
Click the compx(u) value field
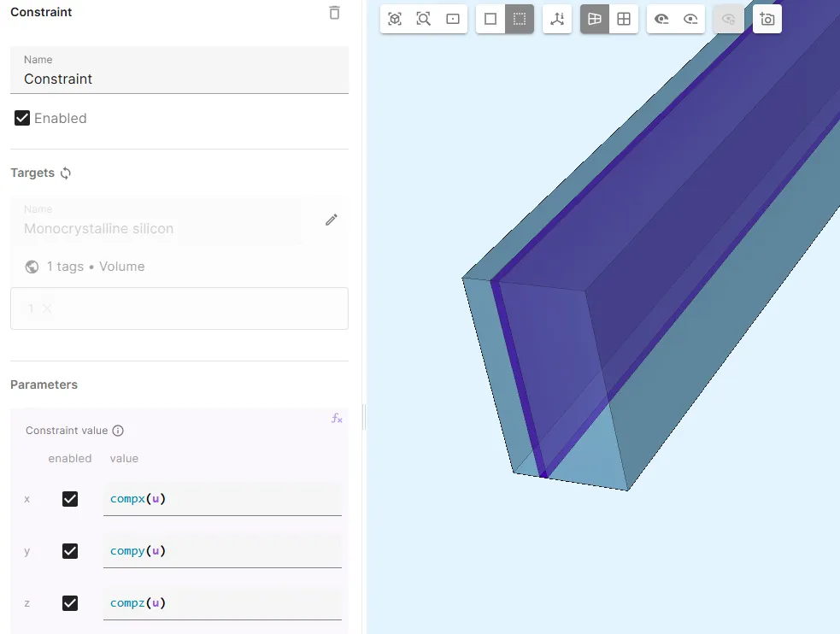222,499
